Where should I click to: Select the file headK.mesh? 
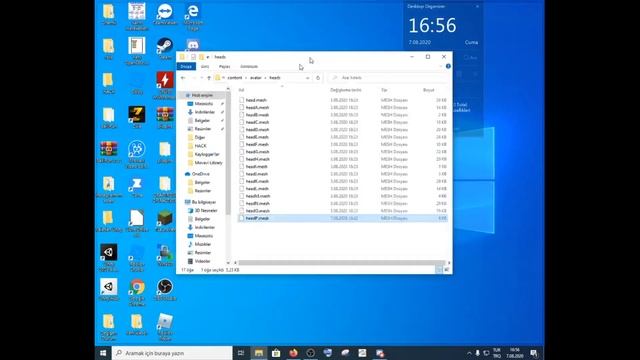[x=257, y=181]
